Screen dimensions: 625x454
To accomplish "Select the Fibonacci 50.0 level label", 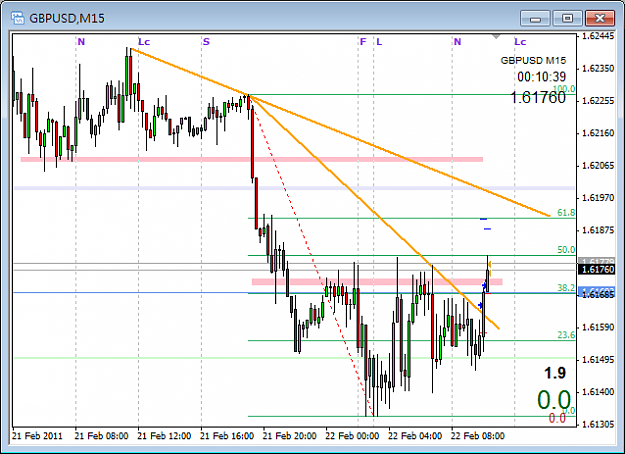I will tap(566, 250).
